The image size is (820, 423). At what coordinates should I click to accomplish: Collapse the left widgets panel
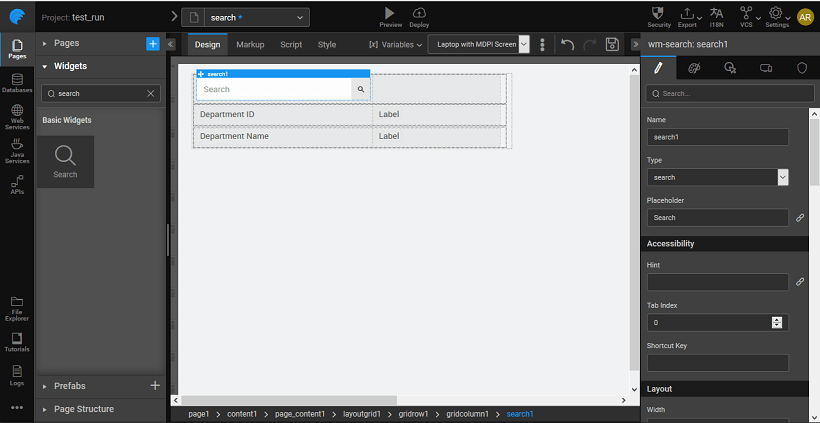click(171, 45)
